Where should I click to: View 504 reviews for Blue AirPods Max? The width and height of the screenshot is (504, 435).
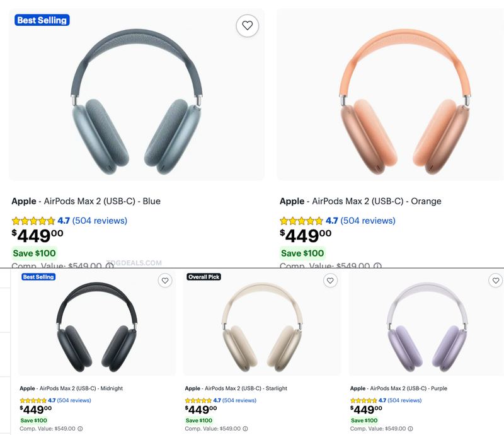100,221
